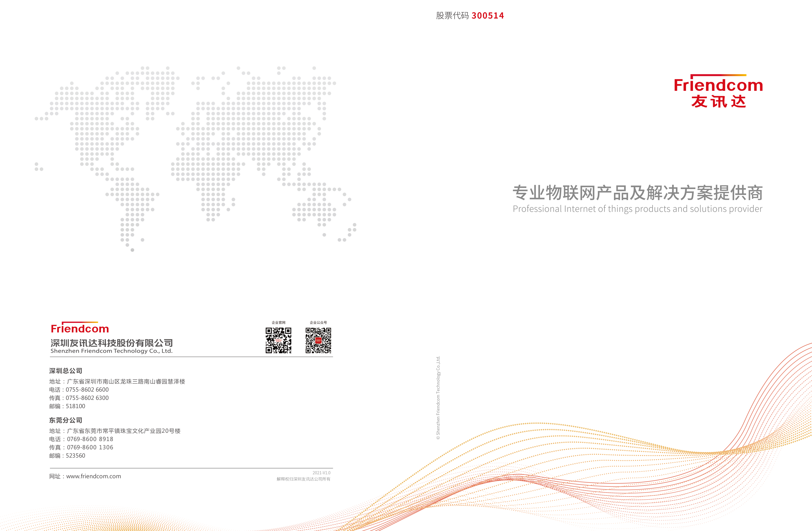Scan the 企业官网 QR code

click(279, 340)
